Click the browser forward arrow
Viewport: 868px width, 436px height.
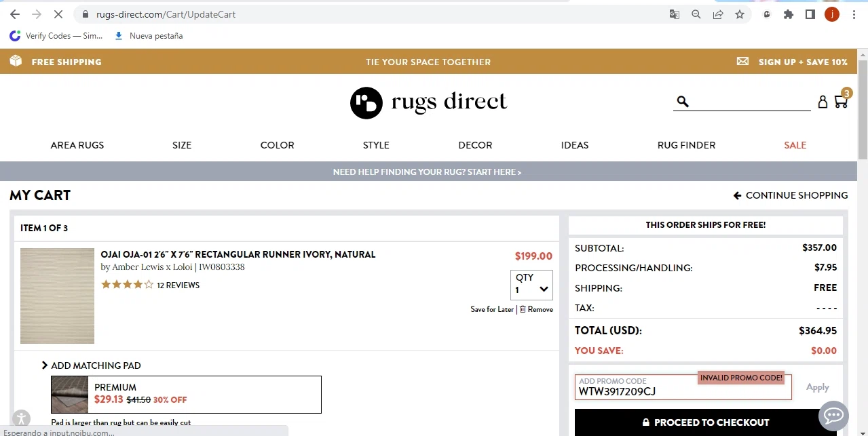(36, 14)
